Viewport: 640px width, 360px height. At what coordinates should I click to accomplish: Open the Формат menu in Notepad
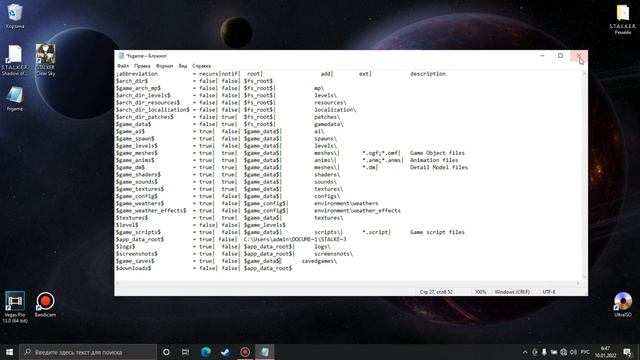point(164,66)
